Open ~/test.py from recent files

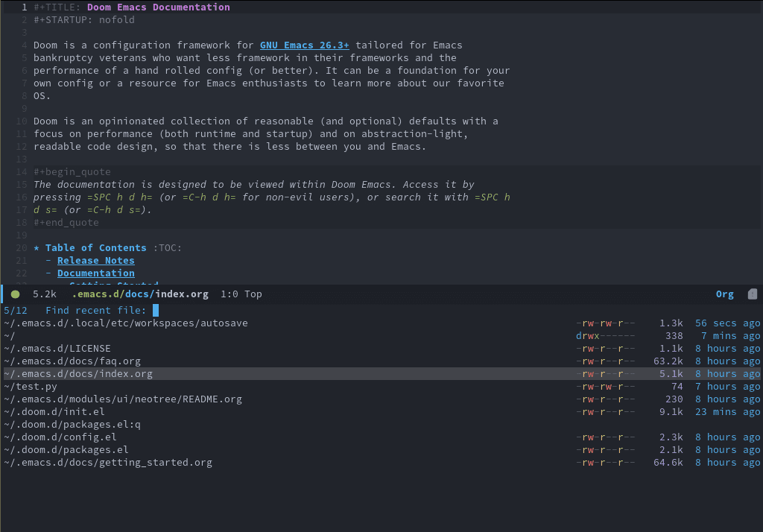(x=31, y=387)
